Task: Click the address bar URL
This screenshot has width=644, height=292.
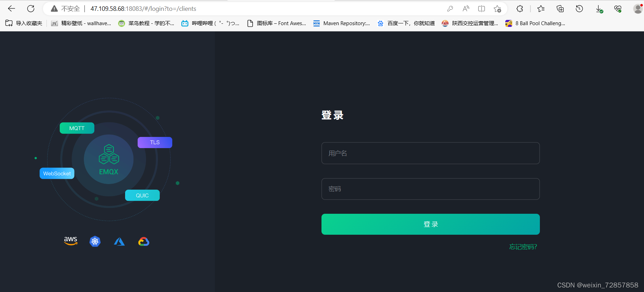Action: pos(143,9)
